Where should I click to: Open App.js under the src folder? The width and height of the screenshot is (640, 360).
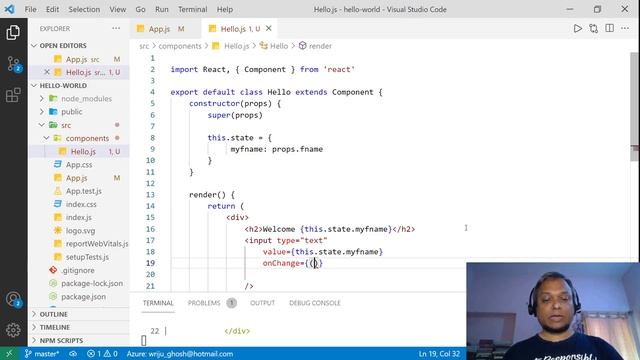pos(76,178)
